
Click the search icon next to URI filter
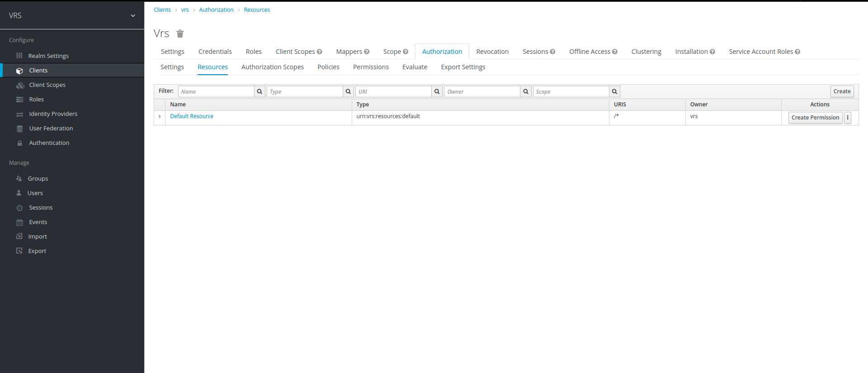tap(437, 91)
